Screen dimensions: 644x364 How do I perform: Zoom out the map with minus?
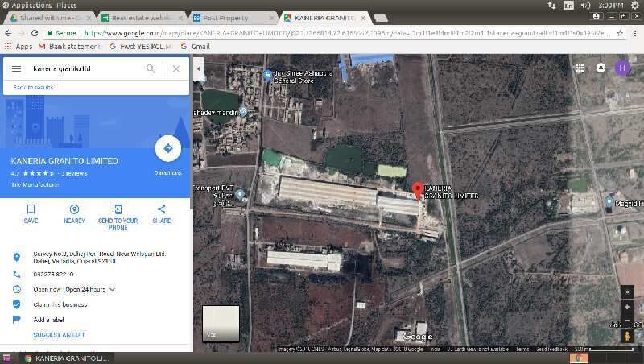click(627, 320)
